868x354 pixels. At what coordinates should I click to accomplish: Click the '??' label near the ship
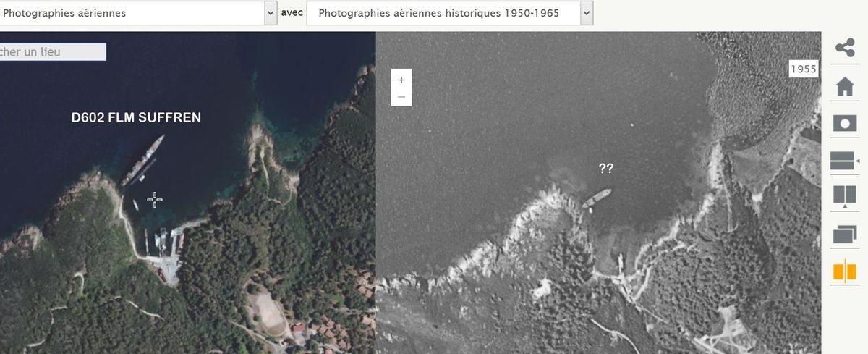pyautogui.click(x=606, y=168)
